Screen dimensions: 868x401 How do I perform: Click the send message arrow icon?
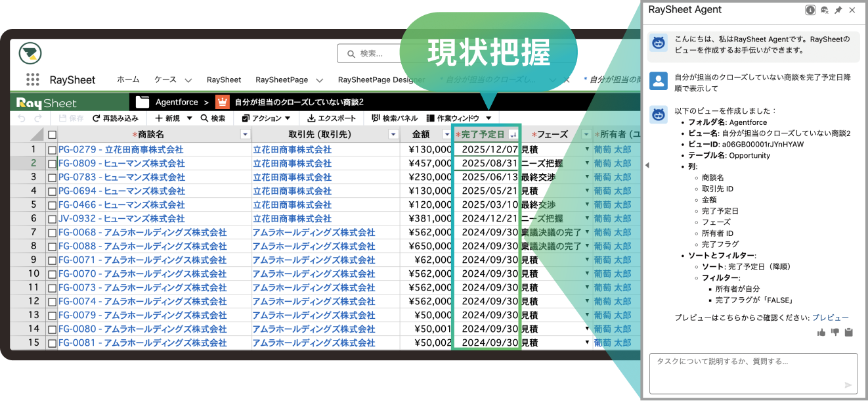coord(848,385)
